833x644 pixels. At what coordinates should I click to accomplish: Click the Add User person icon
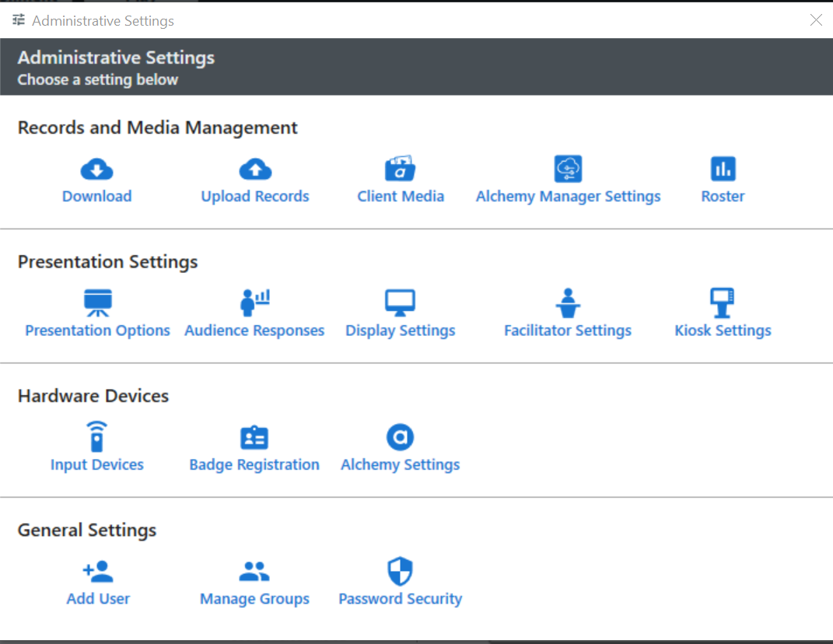(x=98, y=572)
